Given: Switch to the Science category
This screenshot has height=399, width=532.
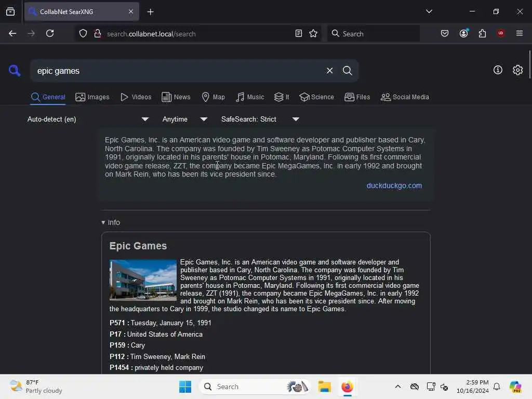Looking at the screenshot, I should click(x=316, y=97).
